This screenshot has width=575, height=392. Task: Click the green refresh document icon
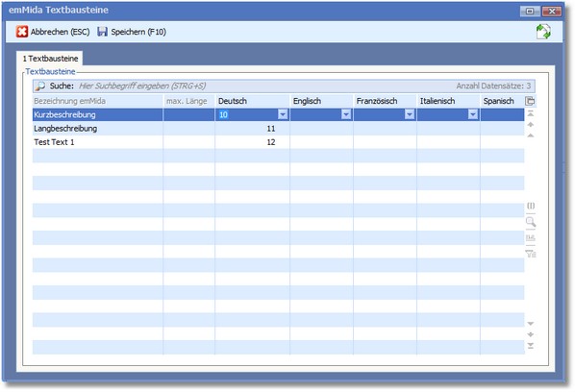coord(543,32)
